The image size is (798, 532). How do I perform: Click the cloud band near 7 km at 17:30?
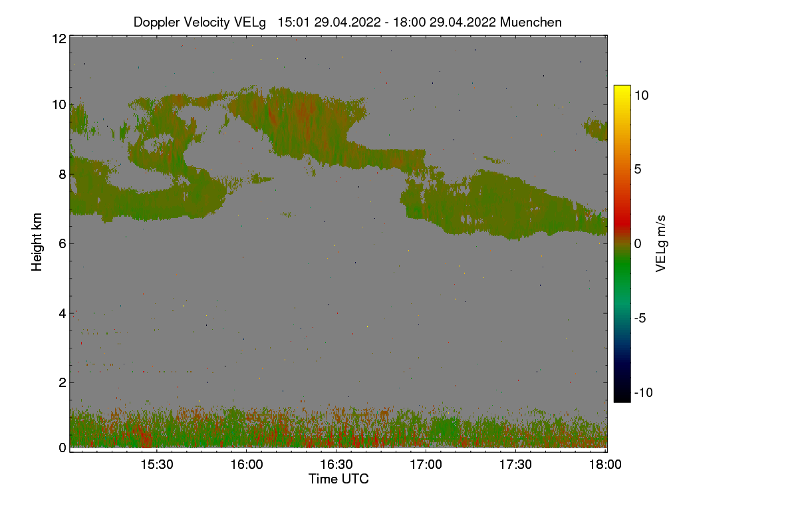tap(515, 206)
